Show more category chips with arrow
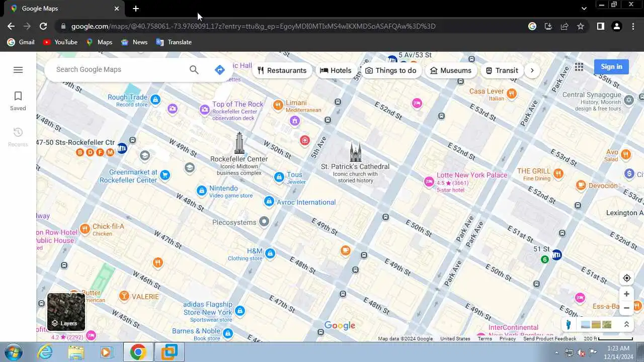The width and height of the screenshot is (644, 362). [x=532, y=70]
